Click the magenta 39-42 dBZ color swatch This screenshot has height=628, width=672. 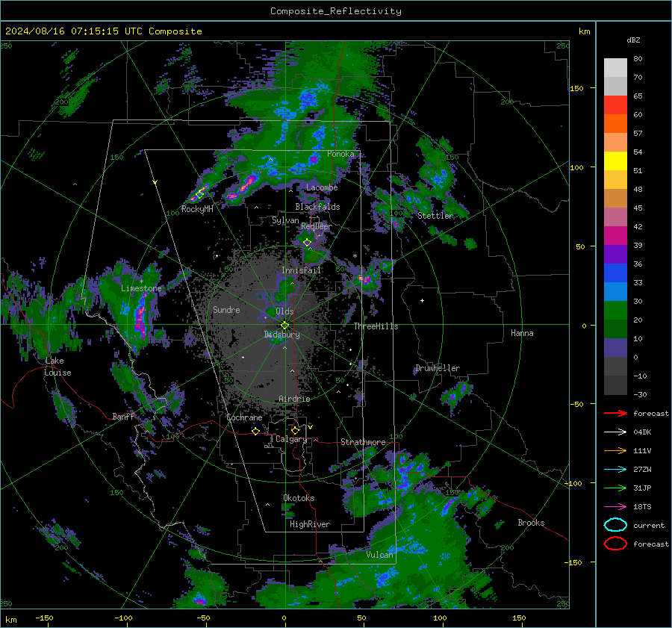coord(615,236)
